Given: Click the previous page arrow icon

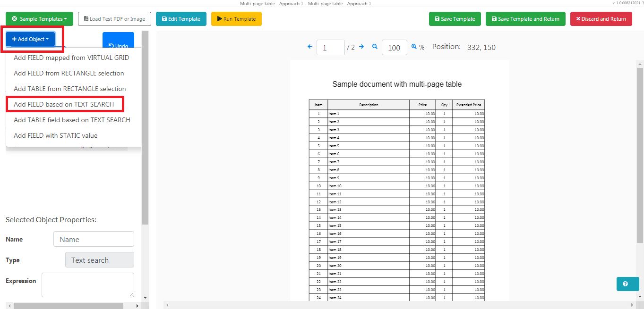Looking at the screenshot, I should [310, 47].
